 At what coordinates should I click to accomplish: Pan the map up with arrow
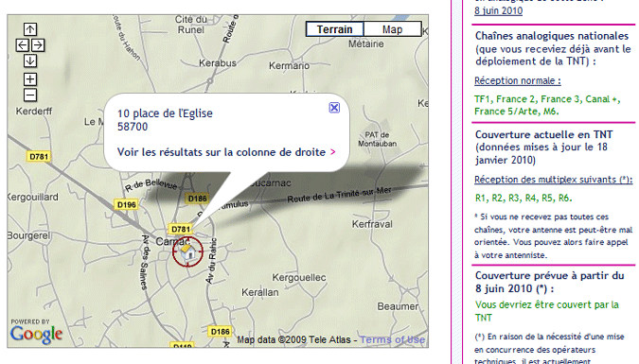(x=29, y=29)
